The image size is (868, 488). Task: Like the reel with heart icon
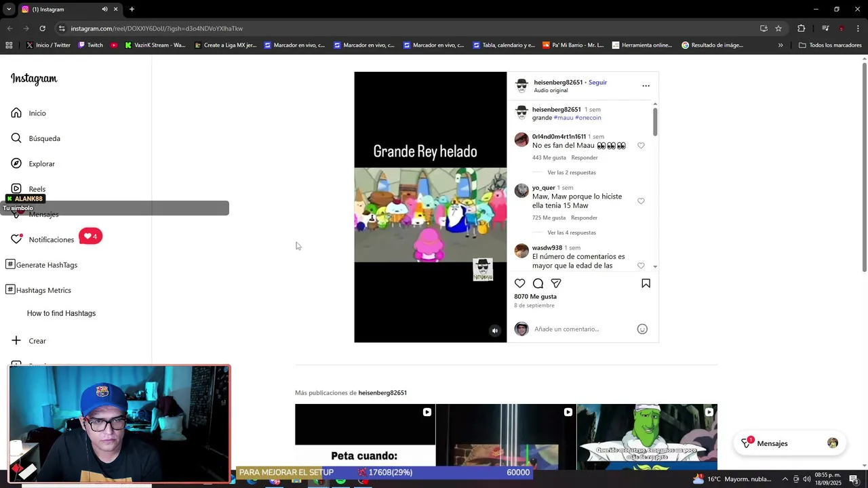pyautogui.click(x=520, y=283)
